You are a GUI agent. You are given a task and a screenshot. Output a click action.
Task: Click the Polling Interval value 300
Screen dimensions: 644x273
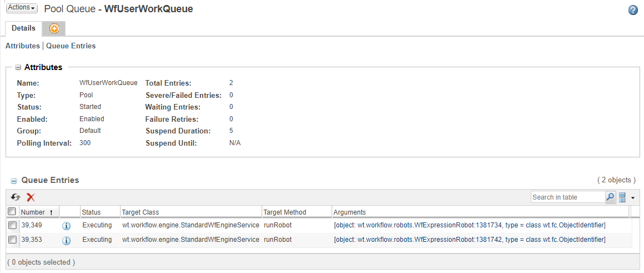click(x=85, y=143)
